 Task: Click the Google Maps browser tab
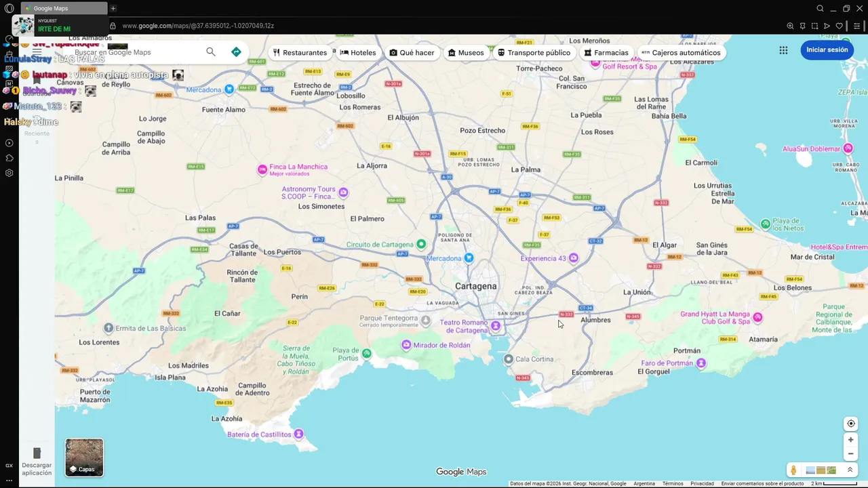click(x=63, y=8)
